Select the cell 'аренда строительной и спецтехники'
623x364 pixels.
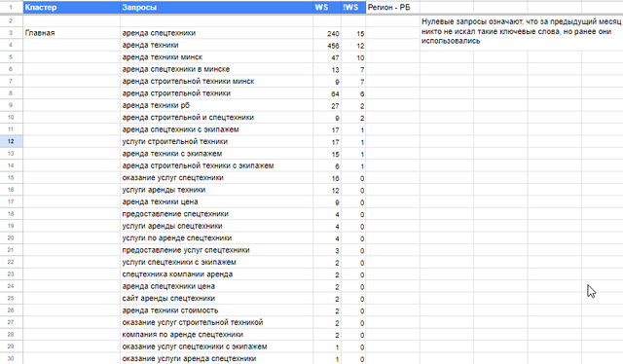216,117
